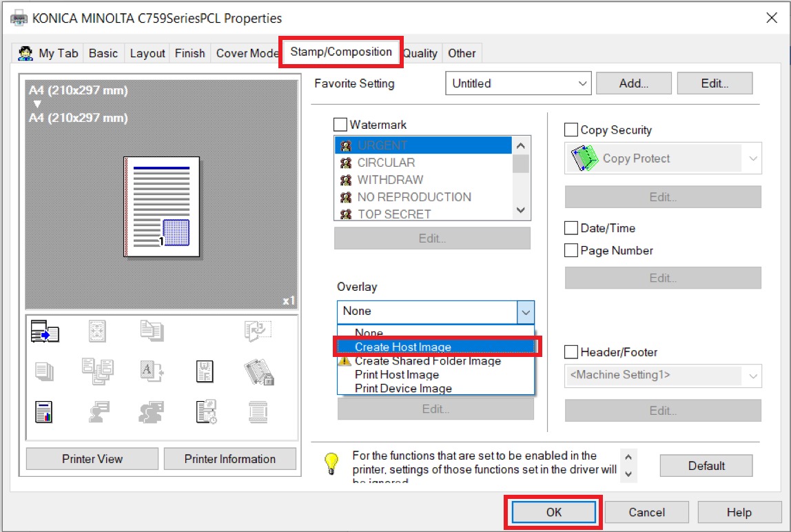
Task: Click the overlay letter A icon
Action: coord(151,371)
